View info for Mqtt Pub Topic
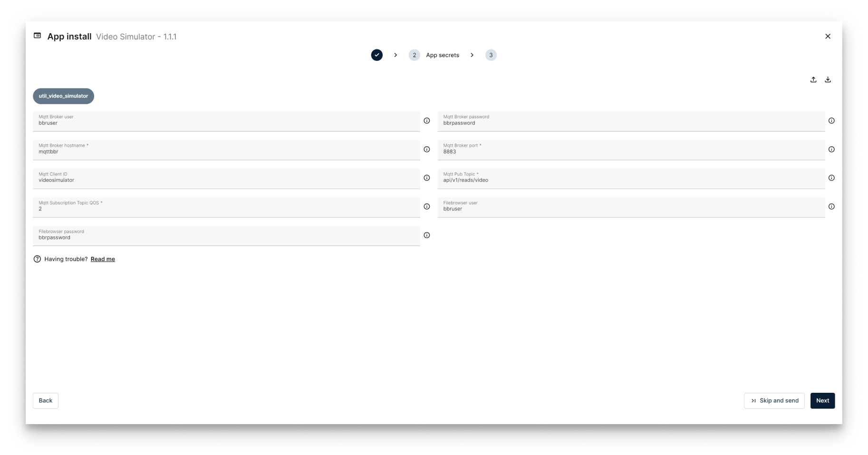868x455 pixels. (x=831, y=178)
